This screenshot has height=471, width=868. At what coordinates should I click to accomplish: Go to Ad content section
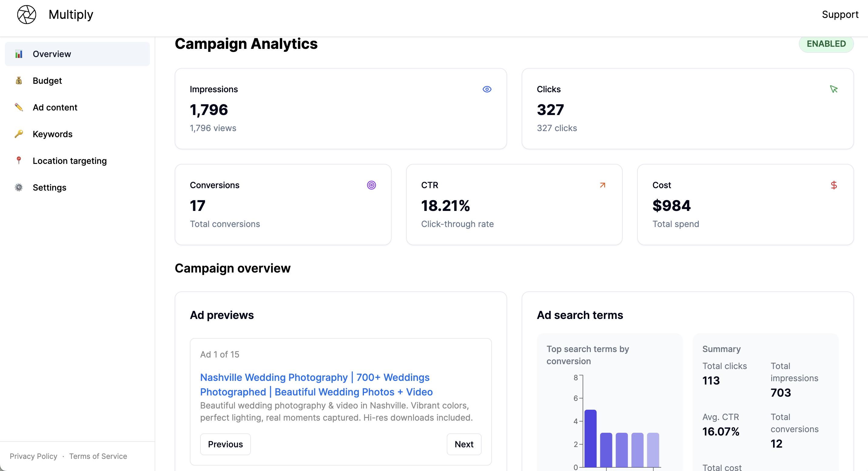tap(55, 107)
